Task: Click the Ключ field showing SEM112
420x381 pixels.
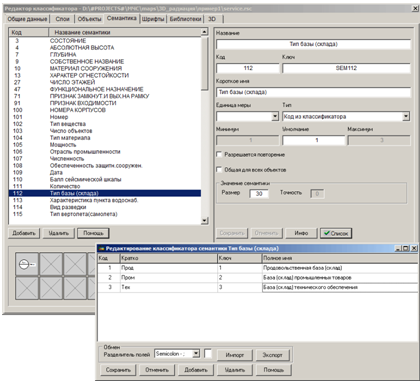Action: coord(346,68)
